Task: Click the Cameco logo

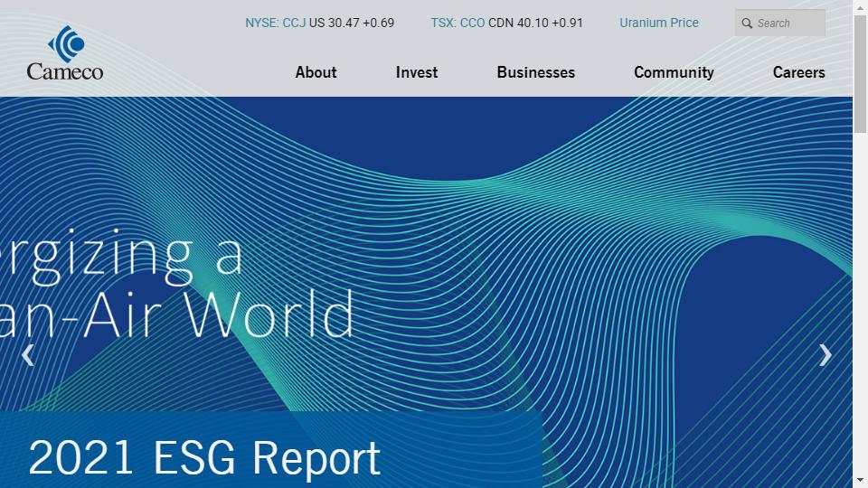Action: pos(65,53)
